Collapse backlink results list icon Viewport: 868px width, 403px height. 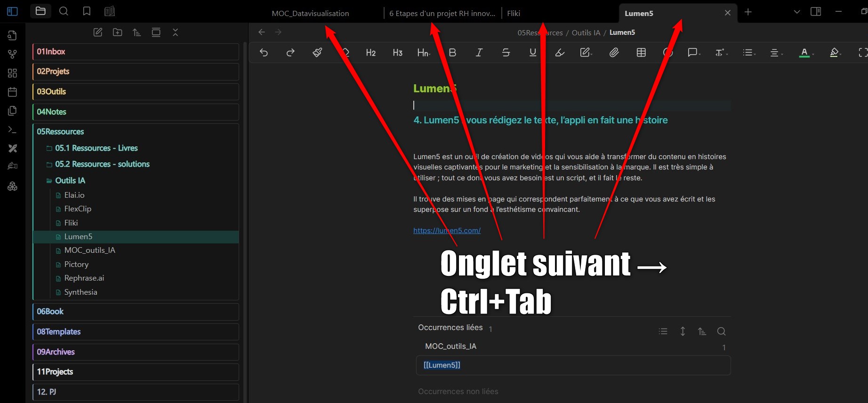coord(663,331)
